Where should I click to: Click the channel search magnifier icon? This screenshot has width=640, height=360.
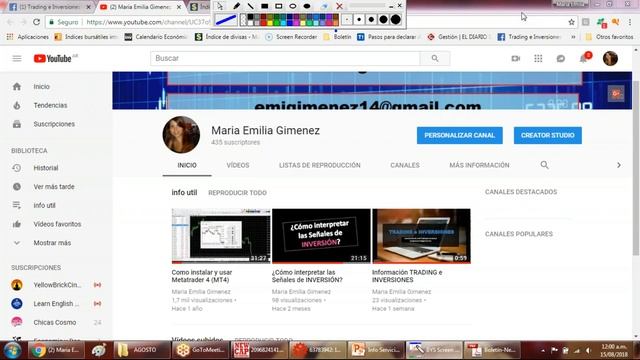pos(544,165)
